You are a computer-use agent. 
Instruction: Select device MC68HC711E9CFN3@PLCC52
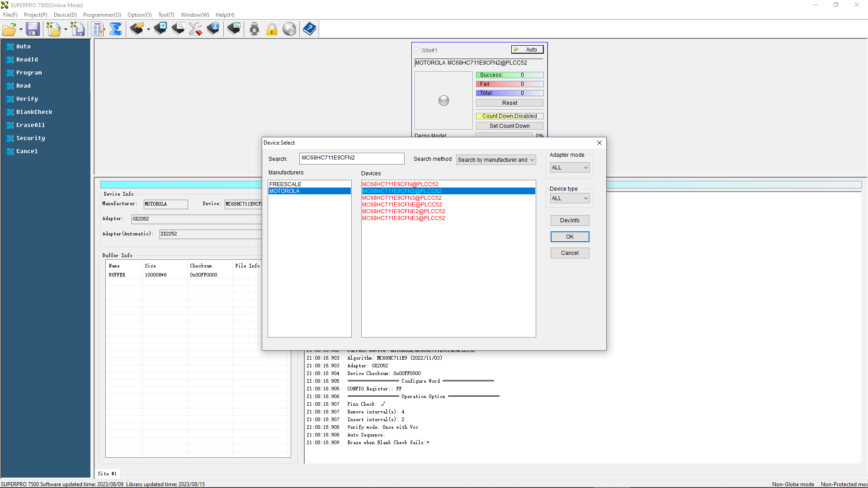point(448,198)
